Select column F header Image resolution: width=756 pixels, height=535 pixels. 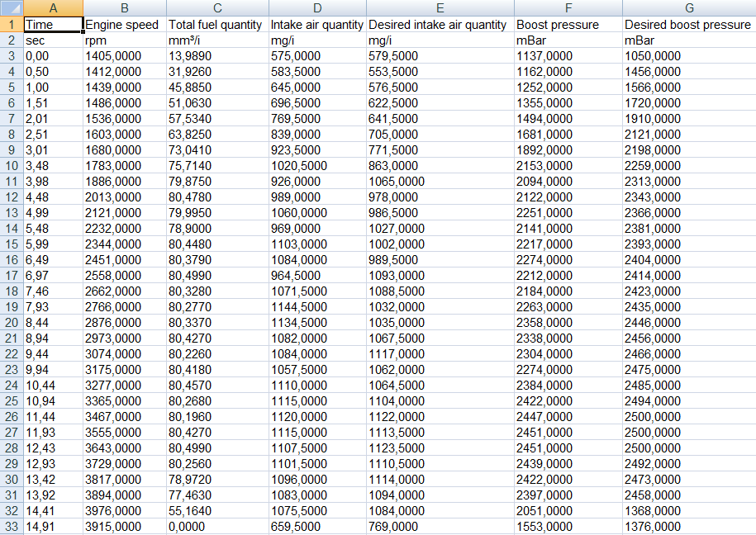[x=568, y=7]
